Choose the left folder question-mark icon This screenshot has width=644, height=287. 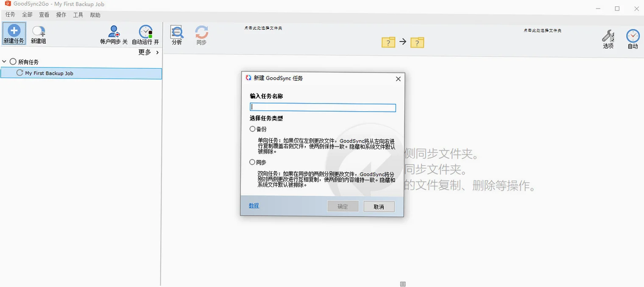388,42
